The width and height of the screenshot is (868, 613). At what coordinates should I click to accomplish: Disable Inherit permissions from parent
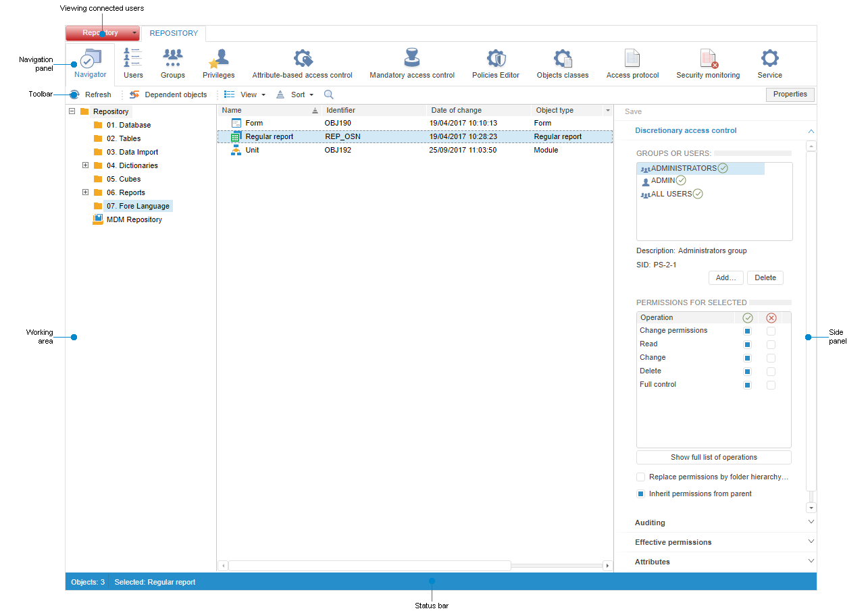[640, 494]
